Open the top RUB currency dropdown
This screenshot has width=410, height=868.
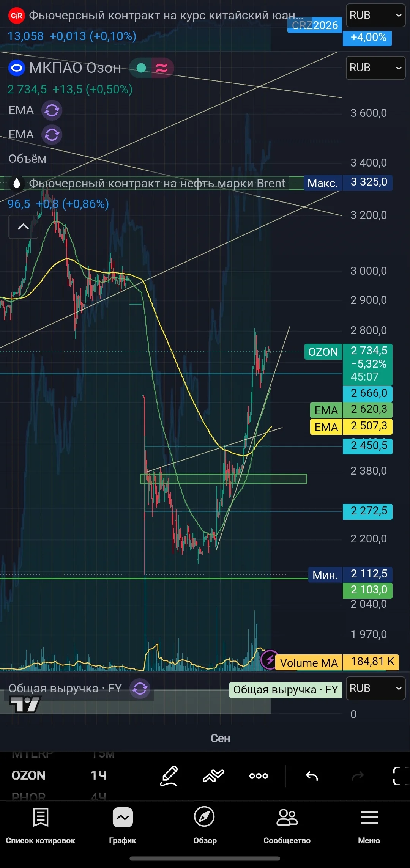pos(375,15)
